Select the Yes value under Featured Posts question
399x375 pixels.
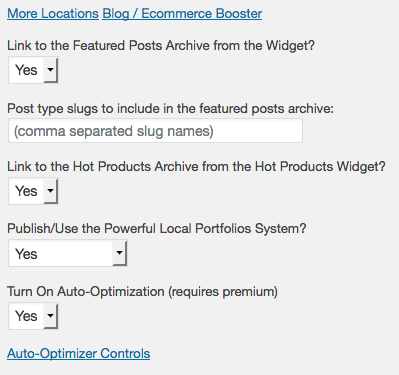[x=26, y=70]
